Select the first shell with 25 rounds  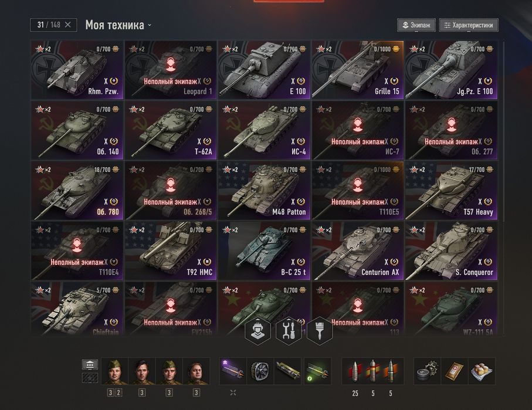point(354,371)
